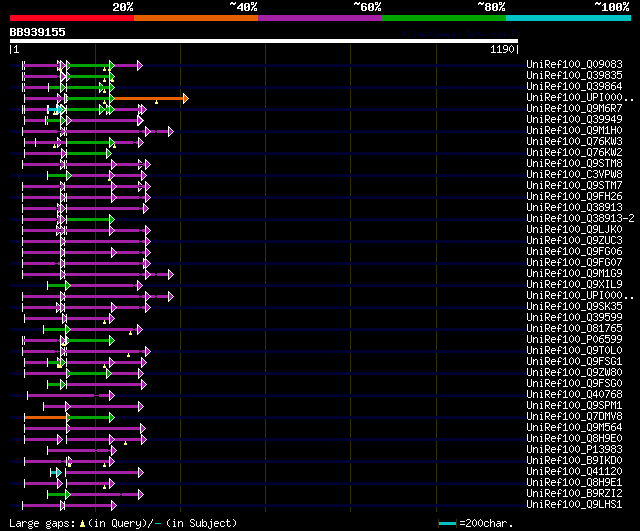Screen dimensions: 640x531
Task: Click the green arrowhead in Q9XIL9 row
Action: point(68,285)
